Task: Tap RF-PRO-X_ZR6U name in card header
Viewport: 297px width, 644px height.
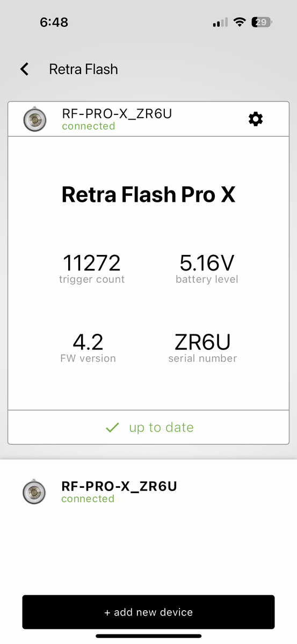Action: [x=117, y=114]
